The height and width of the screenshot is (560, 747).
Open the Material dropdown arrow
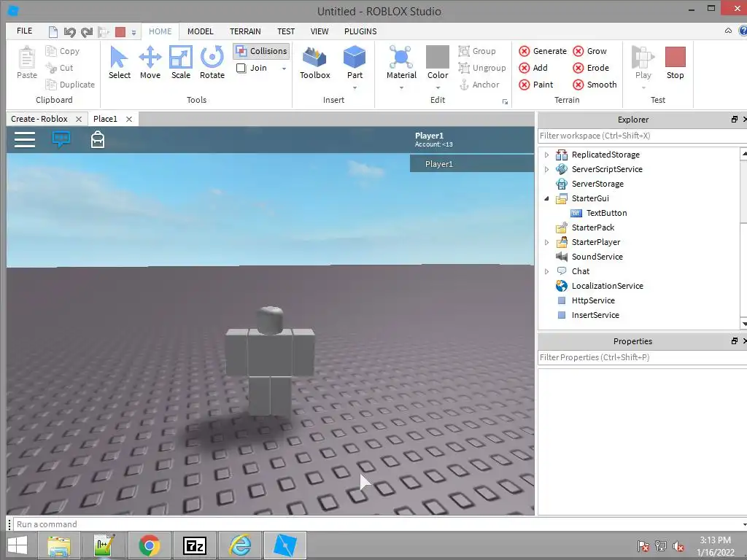pos(401,87)
